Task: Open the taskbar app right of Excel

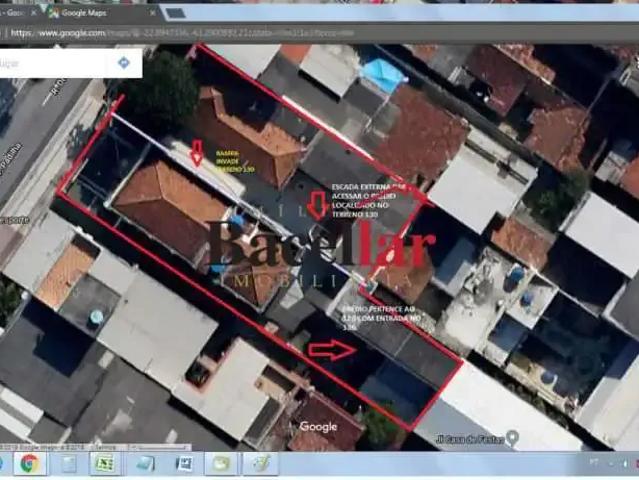Action: click(x=145, y=464)
